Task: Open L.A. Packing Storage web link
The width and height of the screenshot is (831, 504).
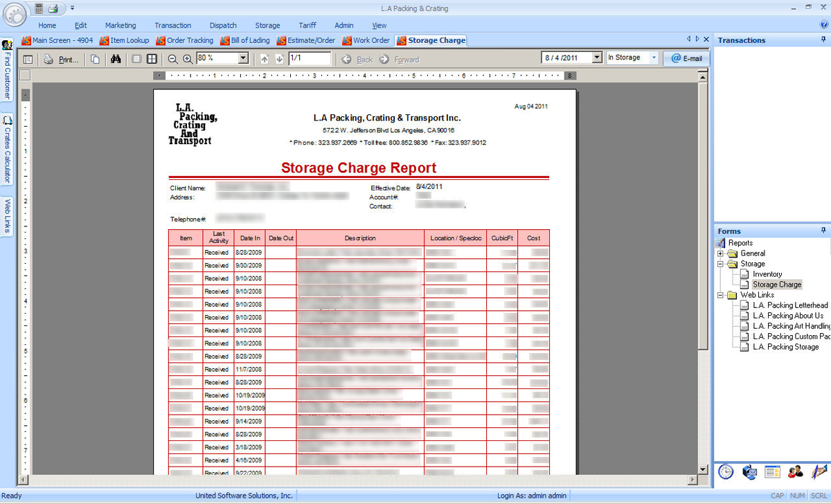Action: pos(786,347)
